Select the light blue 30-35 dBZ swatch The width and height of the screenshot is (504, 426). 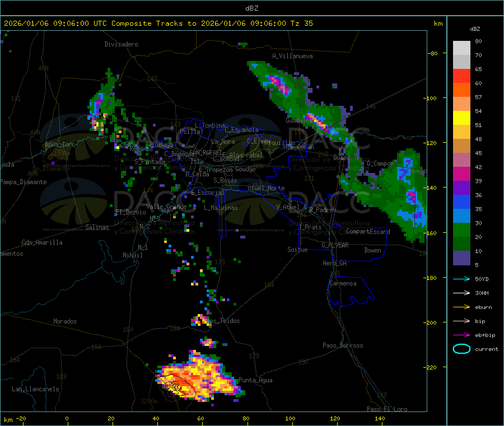click(461, 216)
